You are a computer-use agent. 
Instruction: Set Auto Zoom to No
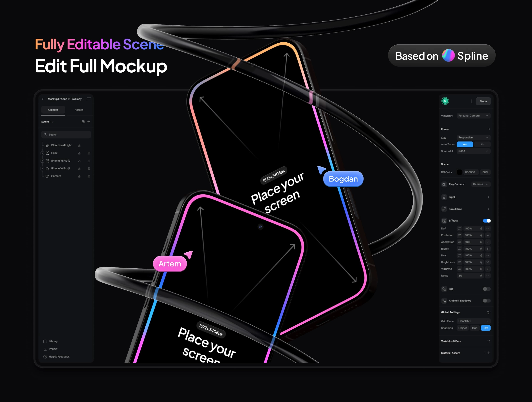[x=482, y=144]
